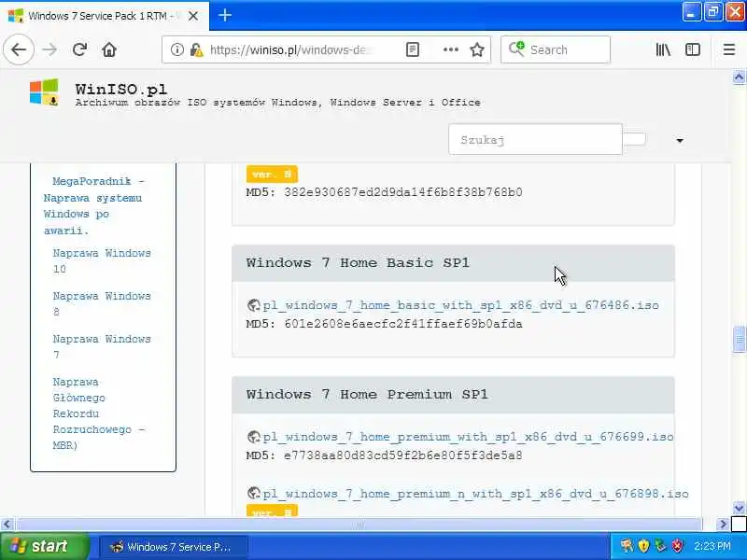
Task: Bookmark this page with the star
Action: (x=477, y=49)
